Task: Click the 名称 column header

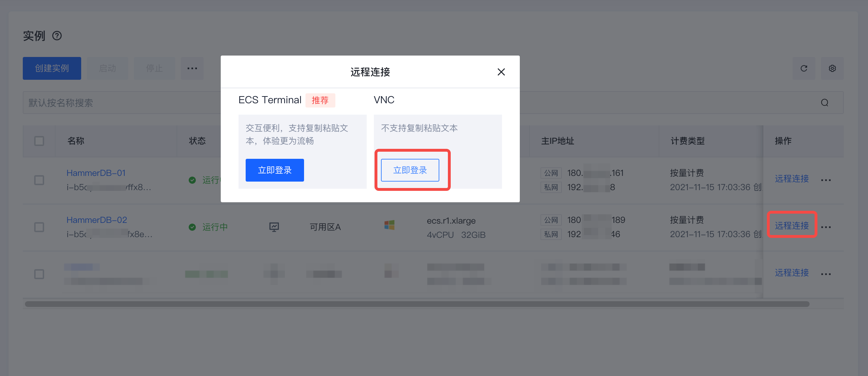Action: [76, 141]
